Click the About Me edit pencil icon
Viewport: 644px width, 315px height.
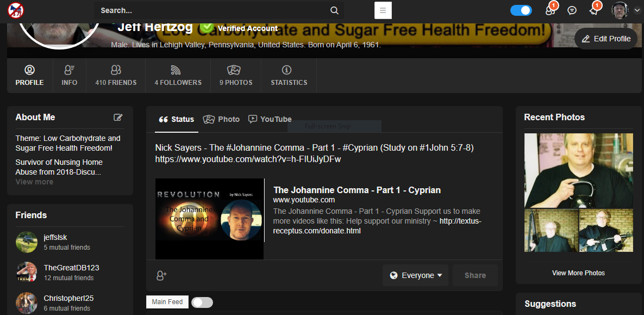tap(118, 117)
